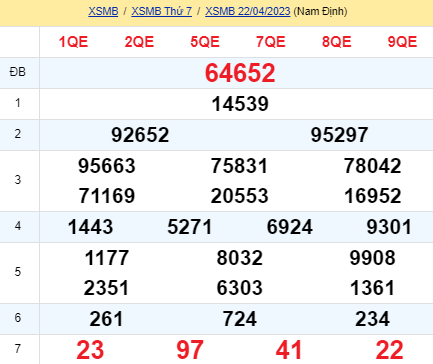Click seventh prize number 22
This screenshot has width=433, height=364.
(x=389, y=350)
